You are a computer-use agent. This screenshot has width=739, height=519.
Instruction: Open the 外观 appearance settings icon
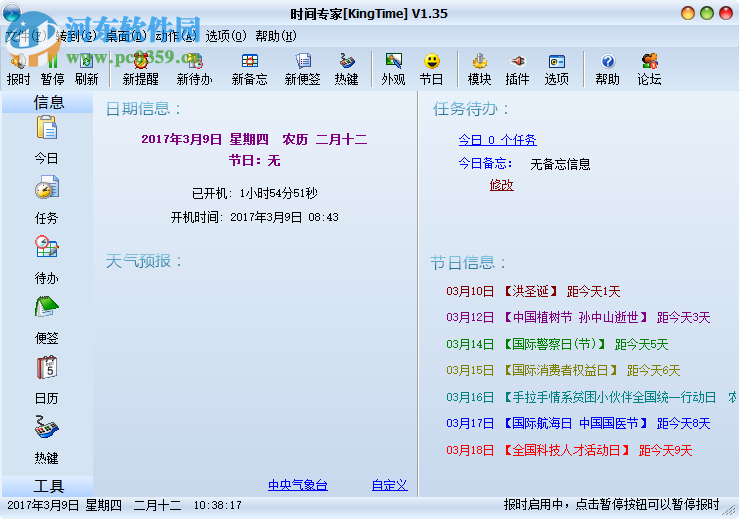click(394, 69)
